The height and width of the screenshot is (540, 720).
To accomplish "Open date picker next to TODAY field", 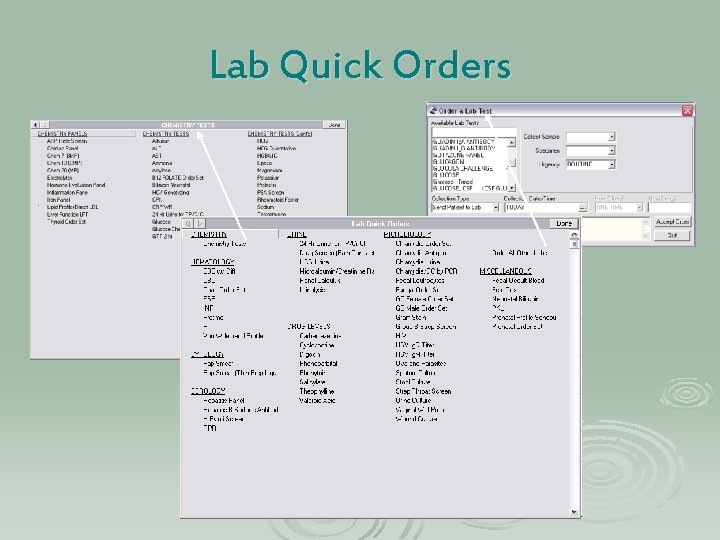I will coord(583,208).
